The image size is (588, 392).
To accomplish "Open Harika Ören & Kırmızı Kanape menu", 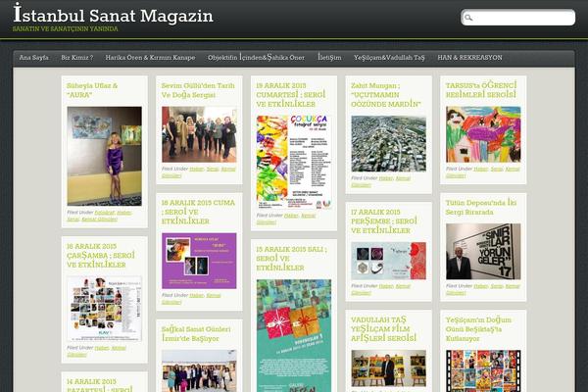I will [x=150, y=58].
